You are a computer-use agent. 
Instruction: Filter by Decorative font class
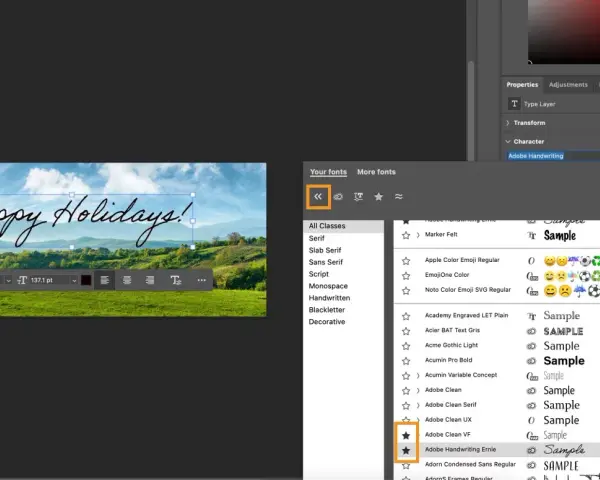coord(327,322)
